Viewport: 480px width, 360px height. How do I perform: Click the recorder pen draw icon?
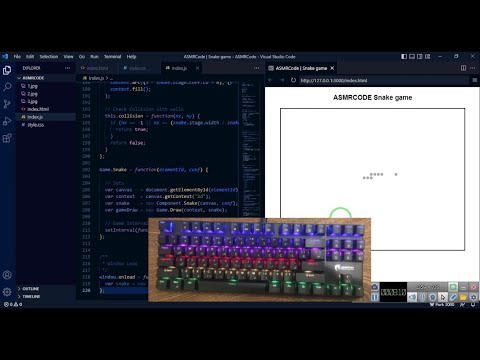click(453, 297)
